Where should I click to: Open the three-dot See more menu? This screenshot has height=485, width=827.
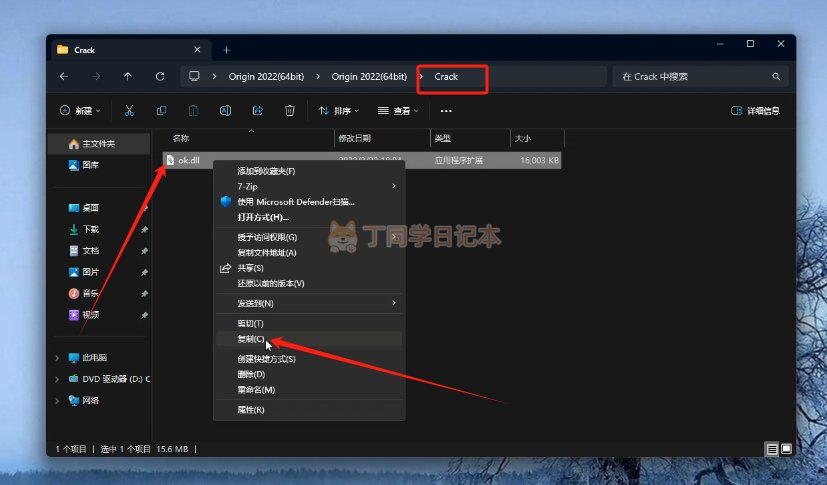coord(446,111)
